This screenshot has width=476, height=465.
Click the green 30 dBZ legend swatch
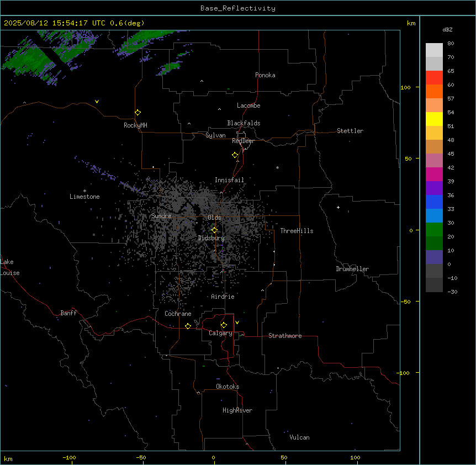click(x=434, y=230)
